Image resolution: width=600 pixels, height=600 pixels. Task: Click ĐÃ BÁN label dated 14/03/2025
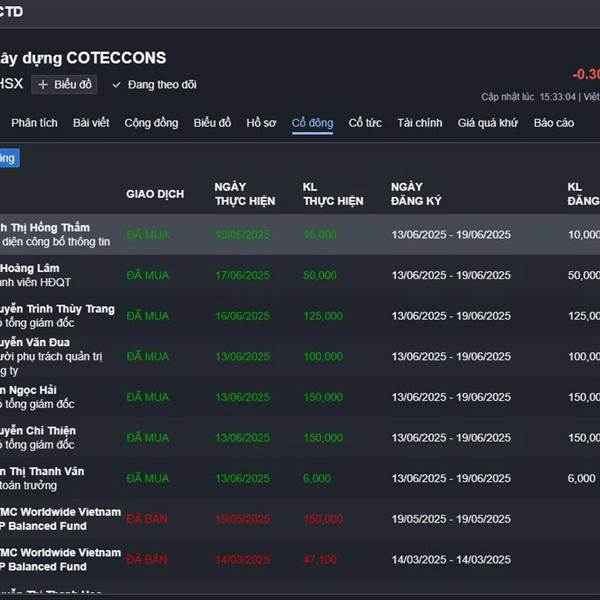tap(147, 559)
